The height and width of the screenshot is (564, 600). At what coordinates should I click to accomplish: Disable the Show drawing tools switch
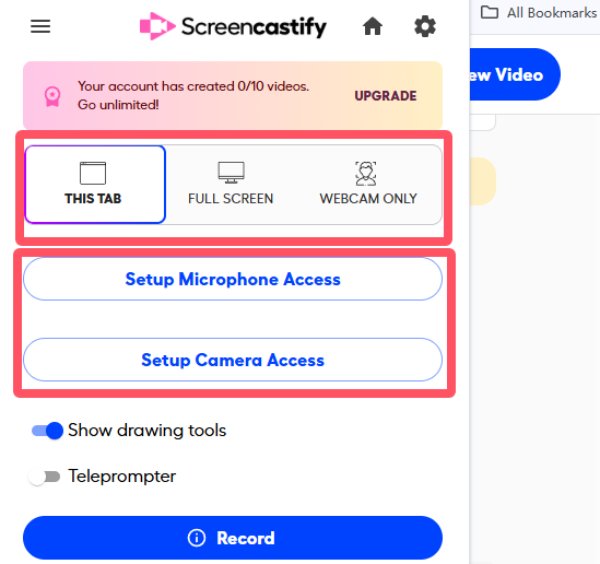(x=47, y=431)
